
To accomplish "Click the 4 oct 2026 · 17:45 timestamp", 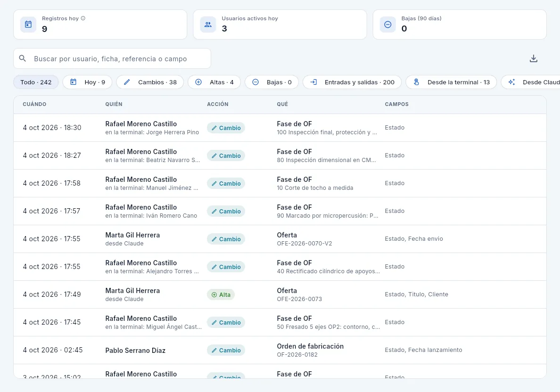I will [52, 322].
